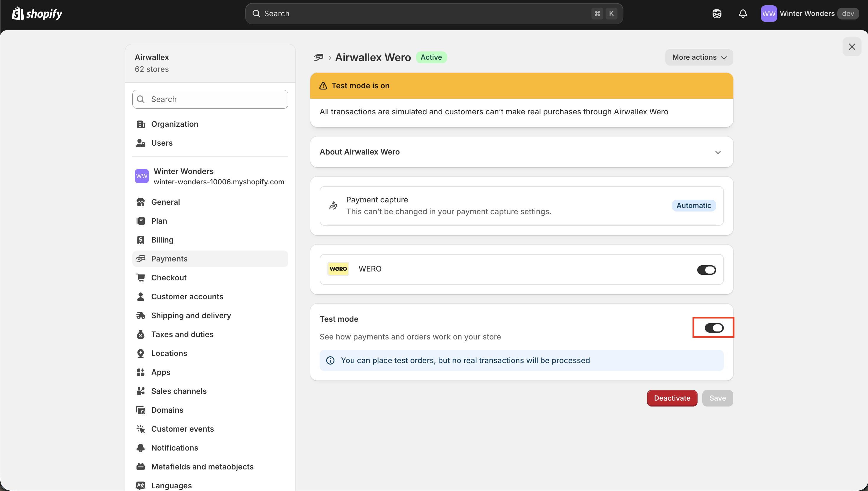Open Customer events settings
This screenshot has height=491, width=868.
[x=210, y=429]
